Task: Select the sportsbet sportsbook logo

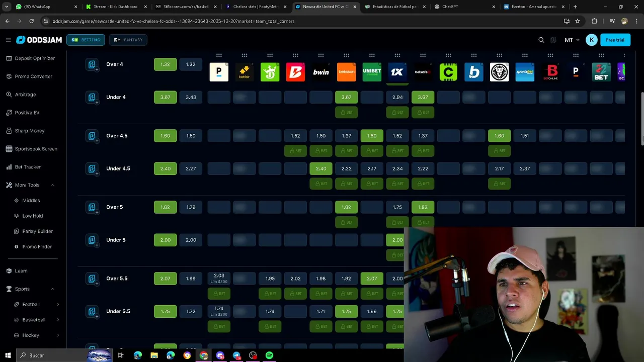Action: 525,72
